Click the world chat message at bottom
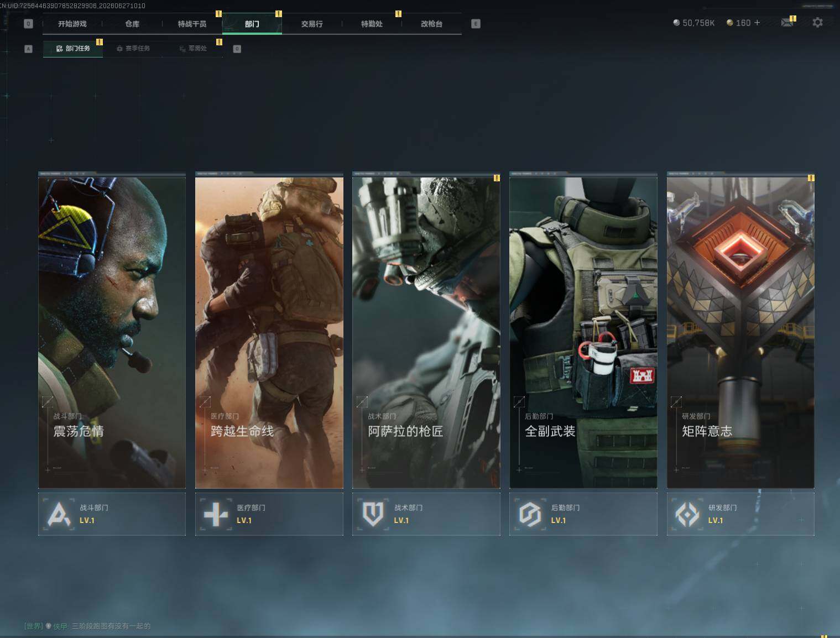The height and width of the screenshot is (638, 840). (x=111, y=626)
